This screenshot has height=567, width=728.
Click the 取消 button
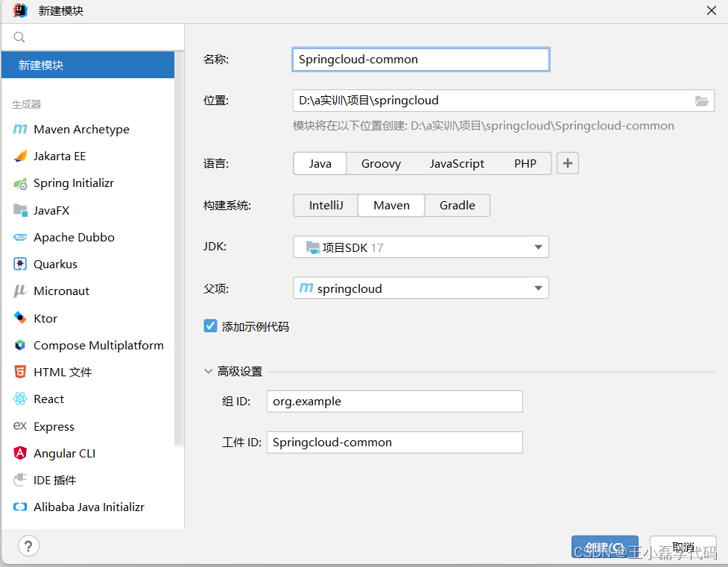click(x=683, y=546)
